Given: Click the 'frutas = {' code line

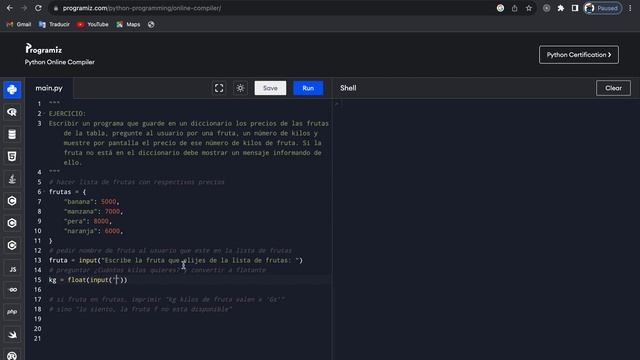Looking at the screenshot, I should coord(67,192).
